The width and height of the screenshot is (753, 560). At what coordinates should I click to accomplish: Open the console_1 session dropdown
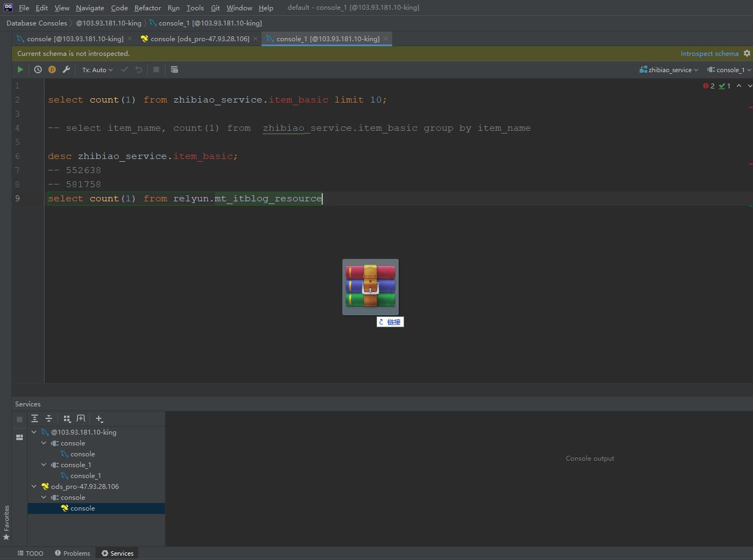point(729,70)
